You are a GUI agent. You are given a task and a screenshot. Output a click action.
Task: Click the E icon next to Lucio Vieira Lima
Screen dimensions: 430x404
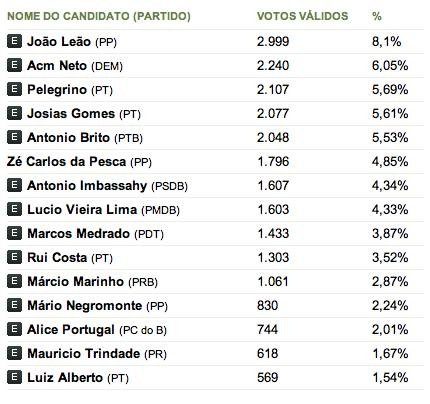click(x=14, y=209)
